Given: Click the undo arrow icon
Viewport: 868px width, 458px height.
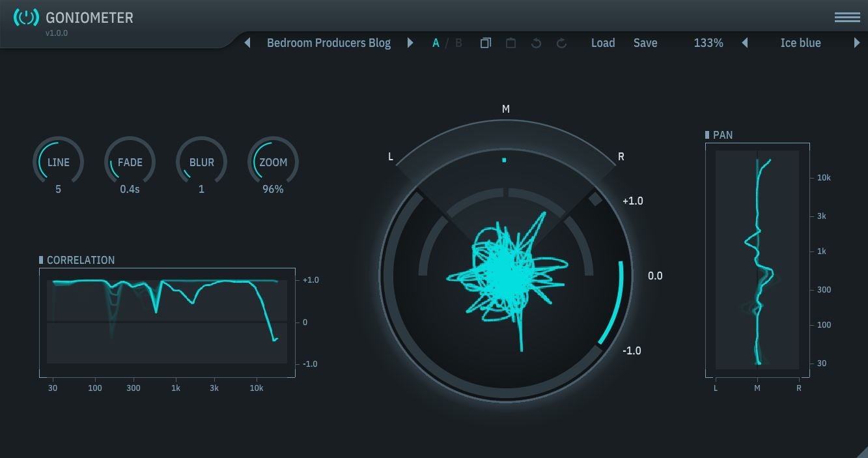Looking at the screenshot, I should coord(536,43).
